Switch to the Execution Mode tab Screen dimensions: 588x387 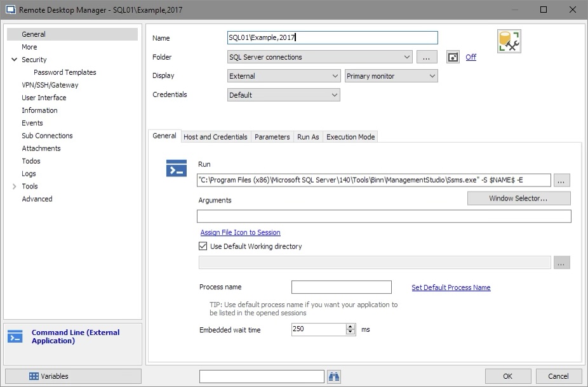point(351,137)
